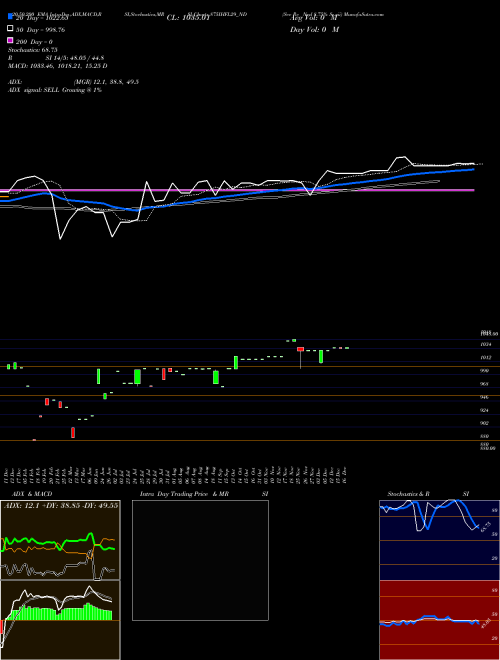Click the 'ADX & MACD' panel title
Image resolution: width=500 pixels, height=660 pixels.
32,494
